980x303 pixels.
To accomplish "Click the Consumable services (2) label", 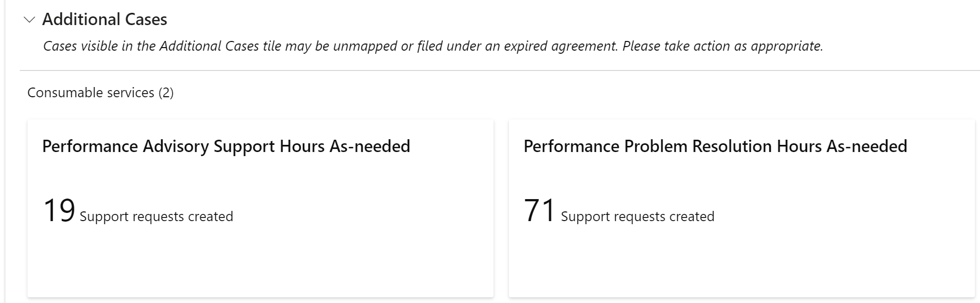I will tap(100, 93).
